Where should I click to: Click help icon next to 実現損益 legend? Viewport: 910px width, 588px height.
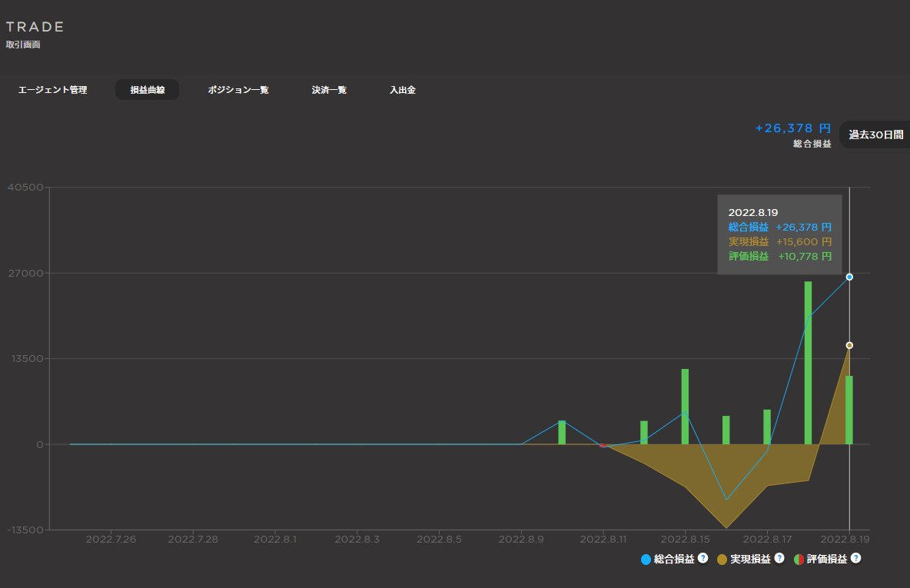[779, 558]
